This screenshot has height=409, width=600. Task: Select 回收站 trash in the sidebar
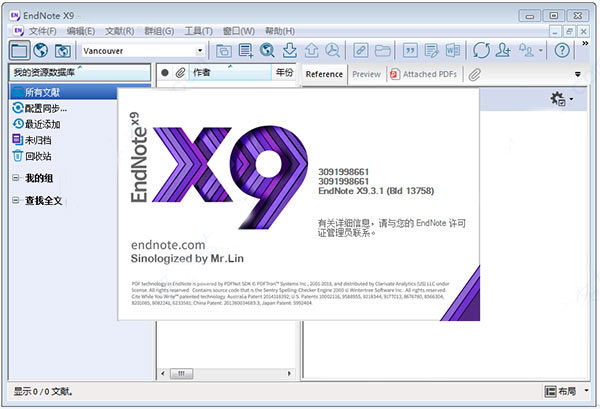42,156
